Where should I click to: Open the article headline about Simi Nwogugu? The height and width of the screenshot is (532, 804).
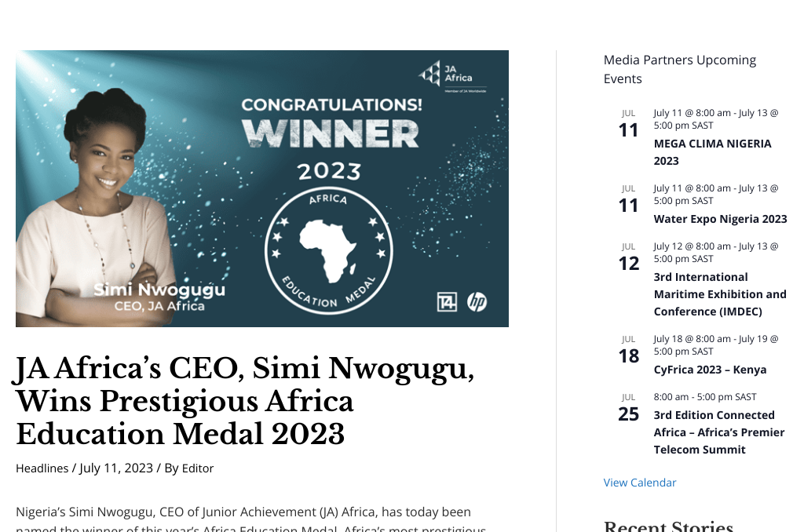244,400
